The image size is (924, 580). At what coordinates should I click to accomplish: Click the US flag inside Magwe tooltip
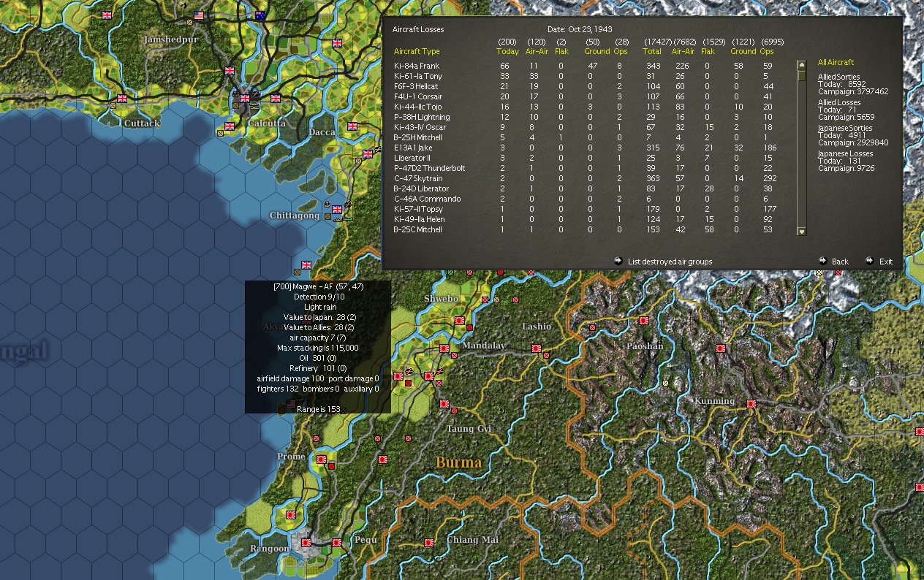291,404
